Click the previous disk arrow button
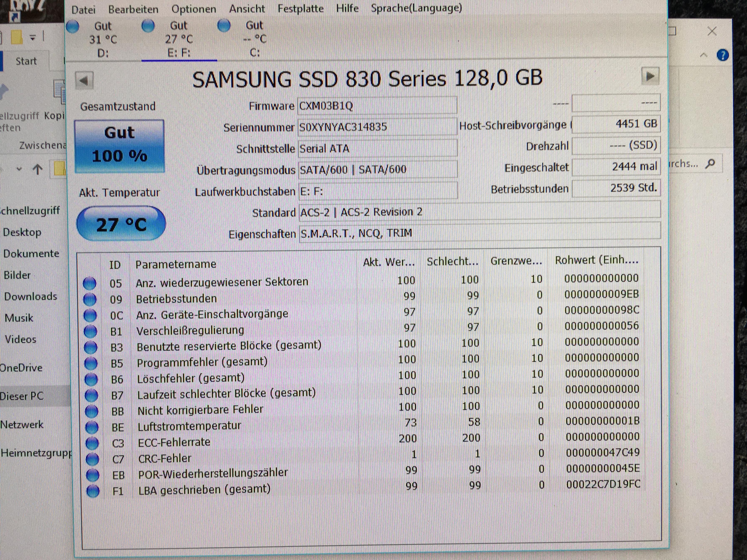 click(84, 81)
